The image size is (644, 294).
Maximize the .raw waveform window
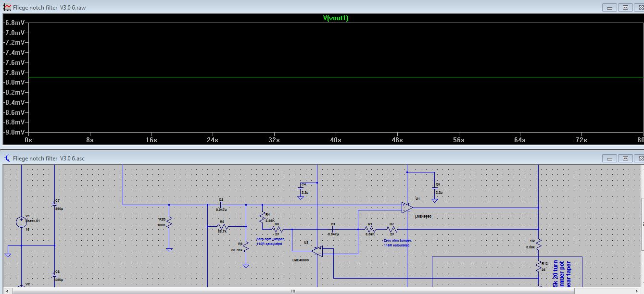click(x=625, y=8)
